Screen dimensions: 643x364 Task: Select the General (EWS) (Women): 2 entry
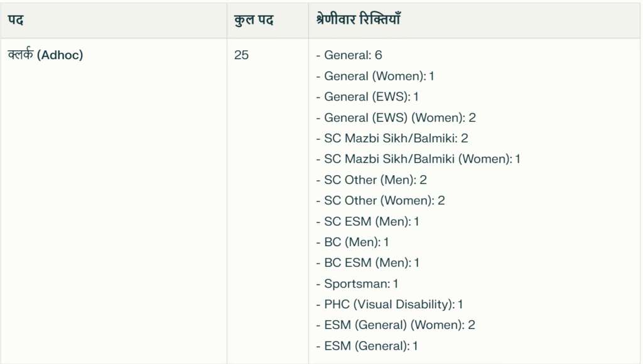point(396,117)
